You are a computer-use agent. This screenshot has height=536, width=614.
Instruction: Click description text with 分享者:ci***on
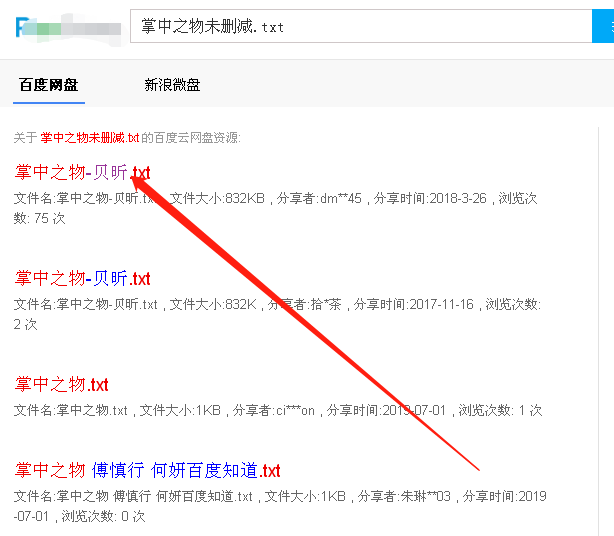click(x=278, y=410)
